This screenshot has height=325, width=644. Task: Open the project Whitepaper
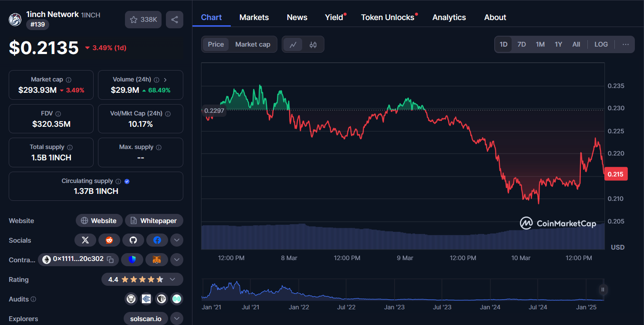[x=154, y=220]
